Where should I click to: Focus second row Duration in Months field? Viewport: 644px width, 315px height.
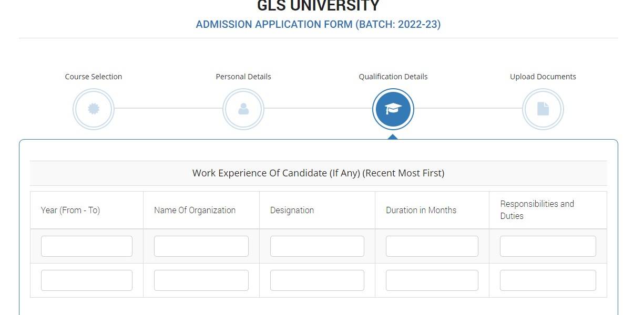point(432,280)
